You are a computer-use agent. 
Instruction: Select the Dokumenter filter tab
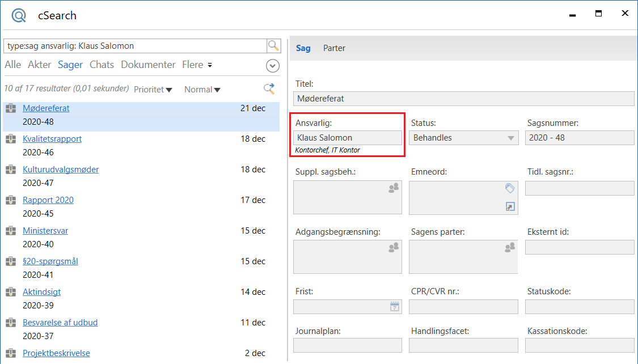point(148,65)
